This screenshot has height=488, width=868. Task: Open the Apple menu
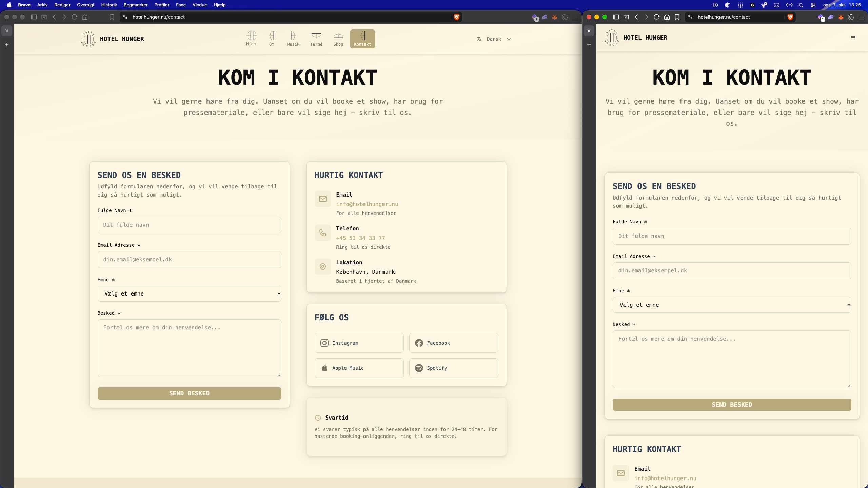pyautogui.click(x=9, y=5)
